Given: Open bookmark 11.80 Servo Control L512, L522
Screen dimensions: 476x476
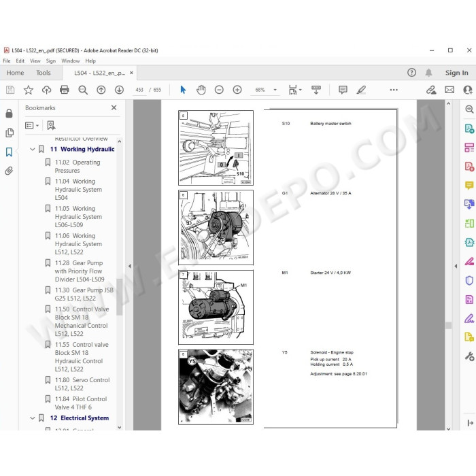Looking at the screenshot, I should coord(82,384).
